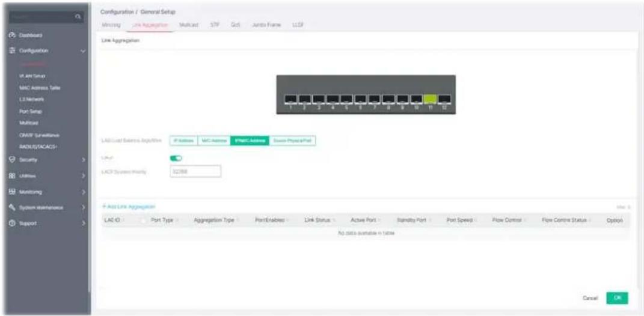This screenshot has height=316, width=644.
Task: Click the Cancel button
Action: 590,298
